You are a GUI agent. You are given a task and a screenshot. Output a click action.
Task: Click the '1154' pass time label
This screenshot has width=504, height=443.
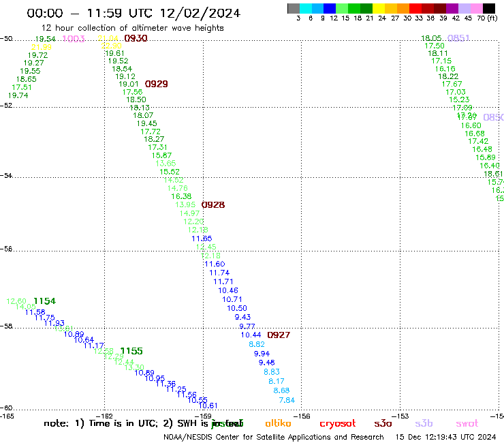click(45, 301)
